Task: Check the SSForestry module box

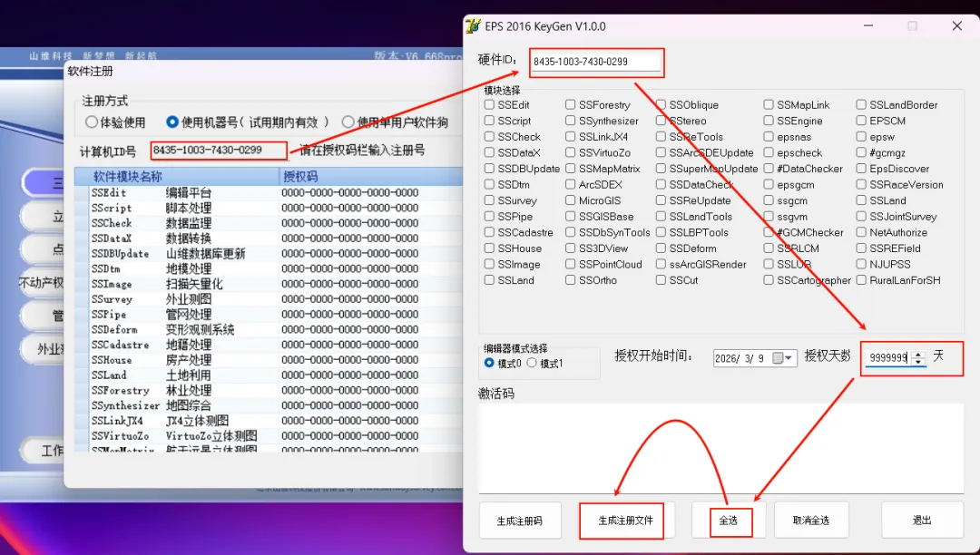Action: click(x=571, y=105)
